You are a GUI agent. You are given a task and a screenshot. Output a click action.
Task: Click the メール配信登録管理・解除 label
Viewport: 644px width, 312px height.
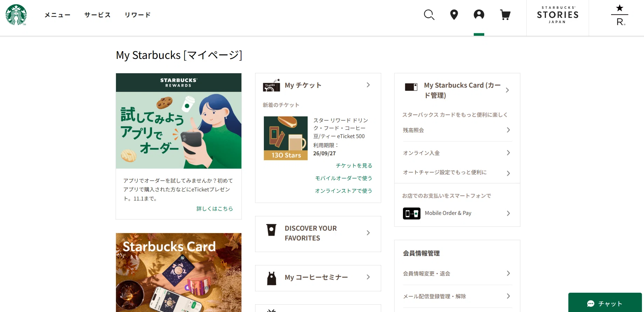click(x=434, y=296)
